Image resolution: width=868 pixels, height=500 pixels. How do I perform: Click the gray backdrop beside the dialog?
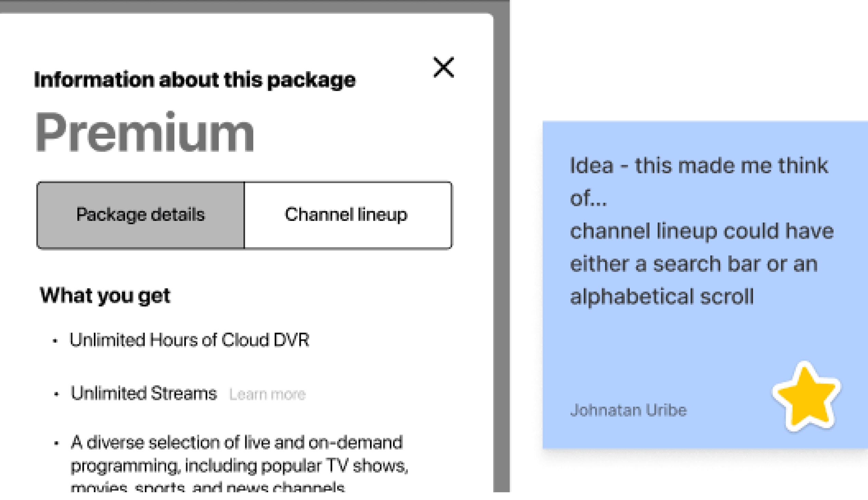[501, 240]
